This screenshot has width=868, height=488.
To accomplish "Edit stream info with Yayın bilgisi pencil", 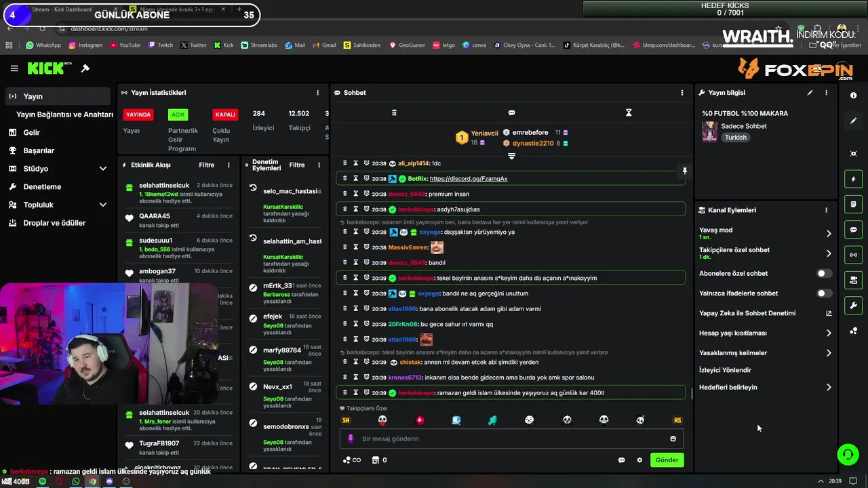I will [810, 93].
